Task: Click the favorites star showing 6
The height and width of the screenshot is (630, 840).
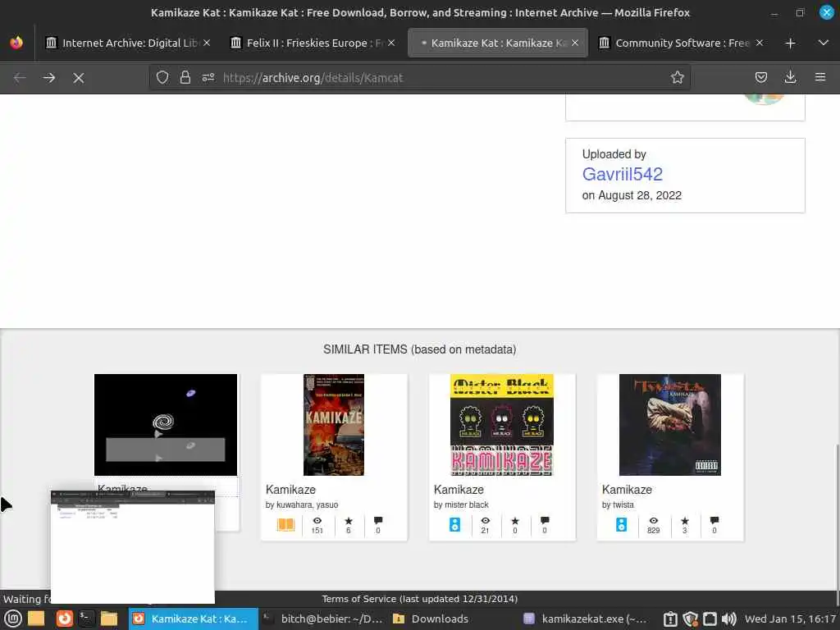Action: tap(348, 520)
